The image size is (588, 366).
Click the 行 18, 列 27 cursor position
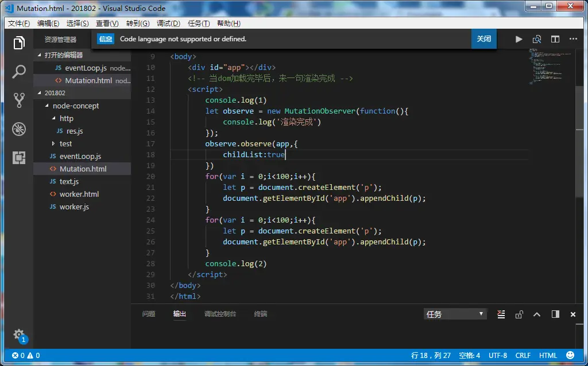431,356
